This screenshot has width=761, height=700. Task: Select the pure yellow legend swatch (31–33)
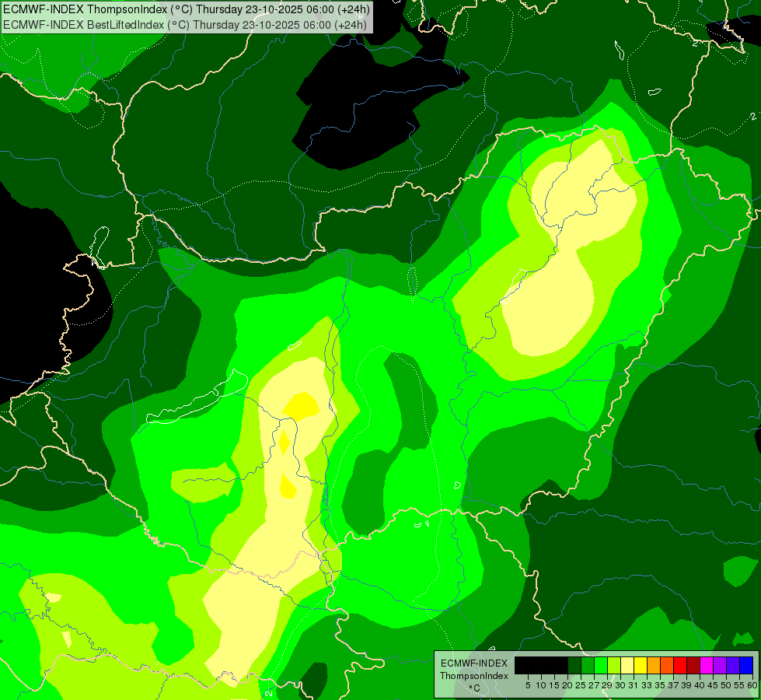pyautogui.click(x=641, y=665)
